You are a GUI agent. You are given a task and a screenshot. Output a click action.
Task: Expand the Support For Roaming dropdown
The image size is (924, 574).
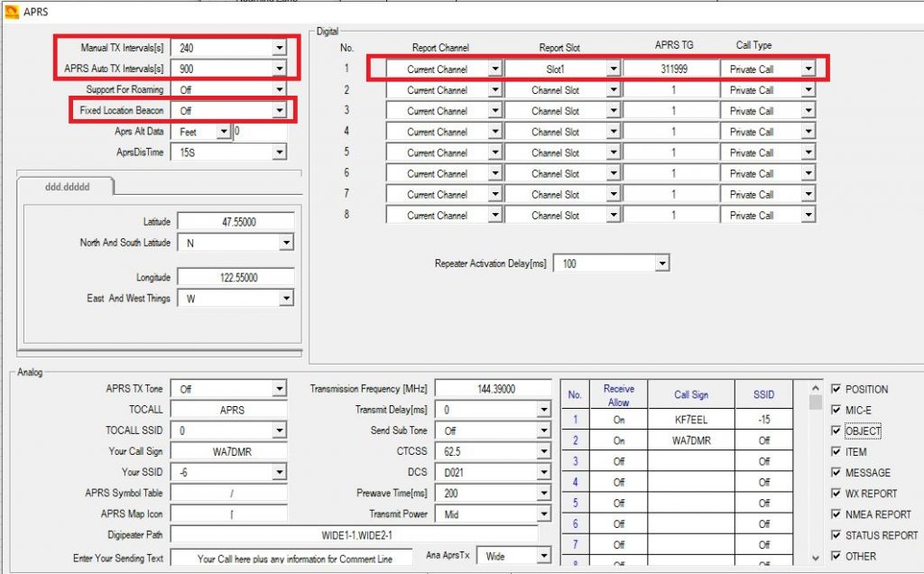(280, 89)
